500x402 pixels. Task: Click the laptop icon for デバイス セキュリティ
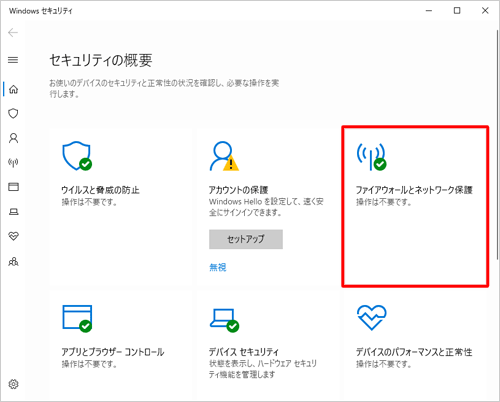pyautogui.click(x=224, y=320)
